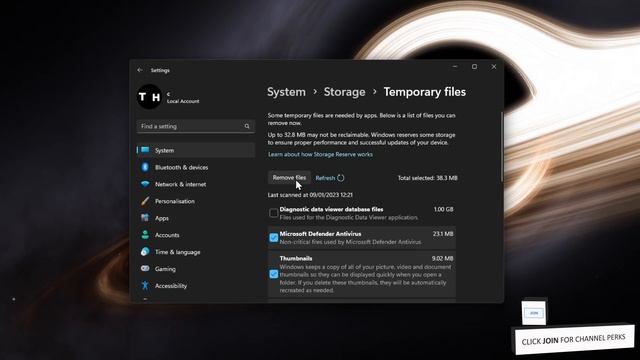640x360 pixels.
Task: Open Accessibility settings
Action: (196, 286)
